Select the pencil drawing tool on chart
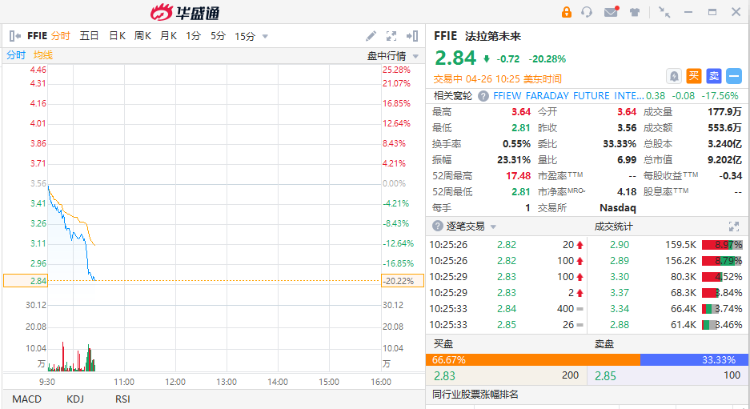 (x=372, y=36)
